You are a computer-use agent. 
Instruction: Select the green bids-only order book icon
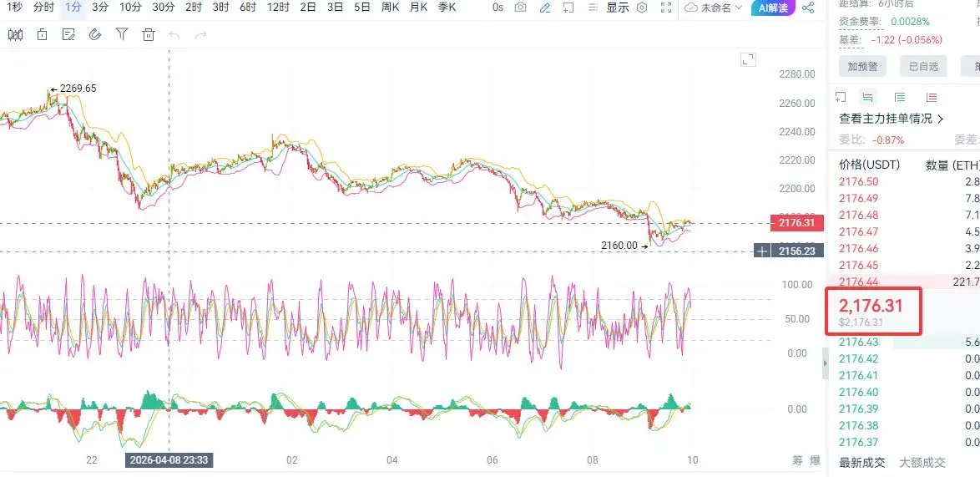(900, 97)
